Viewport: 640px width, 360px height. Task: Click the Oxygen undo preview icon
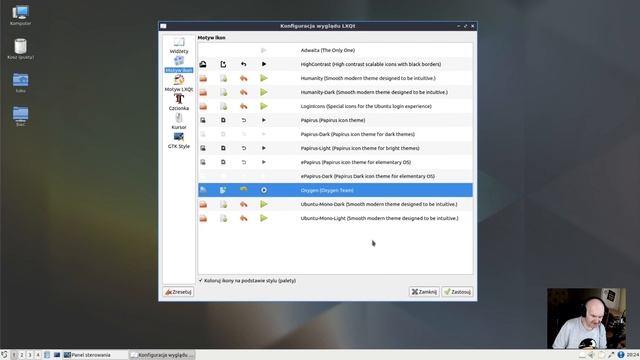[244, 189]
